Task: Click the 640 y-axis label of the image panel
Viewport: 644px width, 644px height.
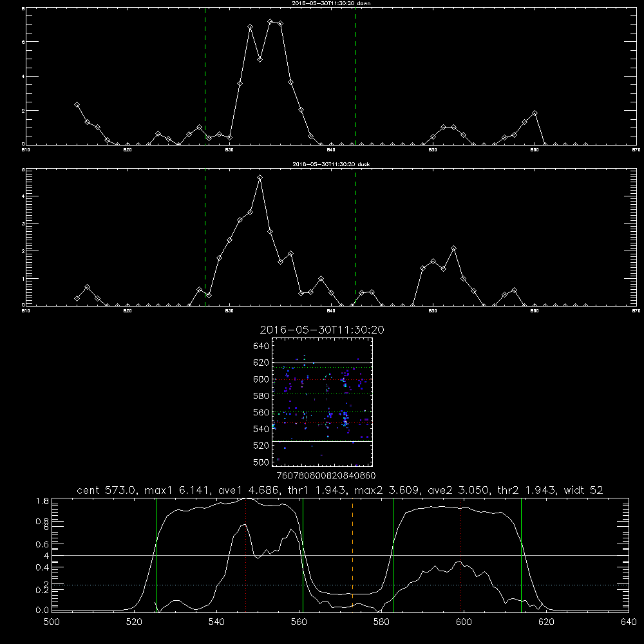Action: coord(261,346)
